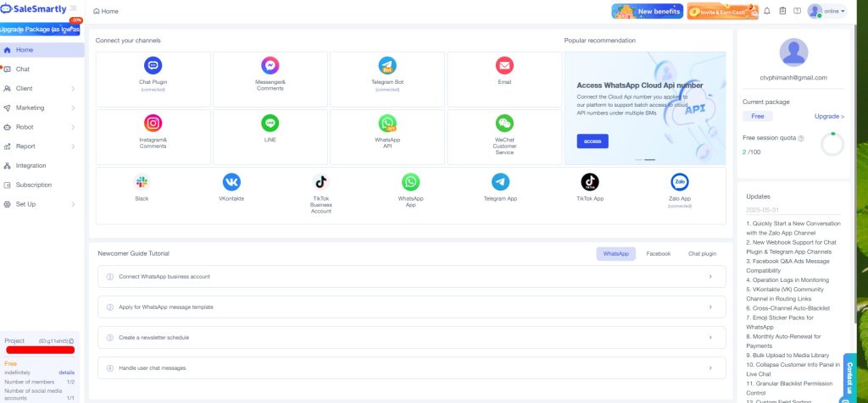Select the Email channel icon
This screenshot has width=868, height=403.
pos(504,66)
